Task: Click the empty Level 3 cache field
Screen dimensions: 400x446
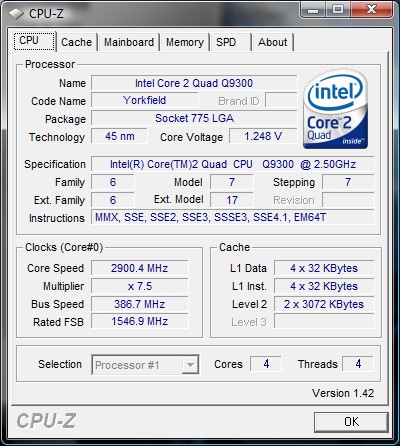Action: click(x=324, y=321)
